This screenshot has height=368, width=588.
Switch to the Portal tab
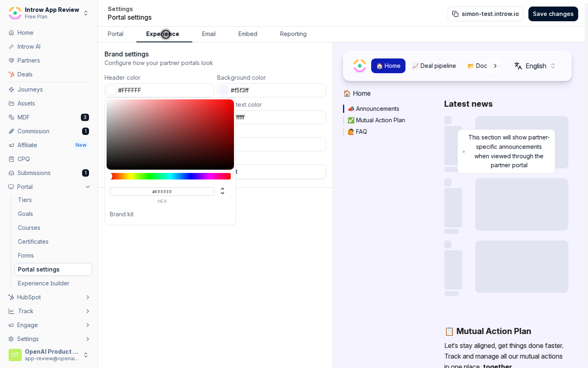[x=116, y=34]
